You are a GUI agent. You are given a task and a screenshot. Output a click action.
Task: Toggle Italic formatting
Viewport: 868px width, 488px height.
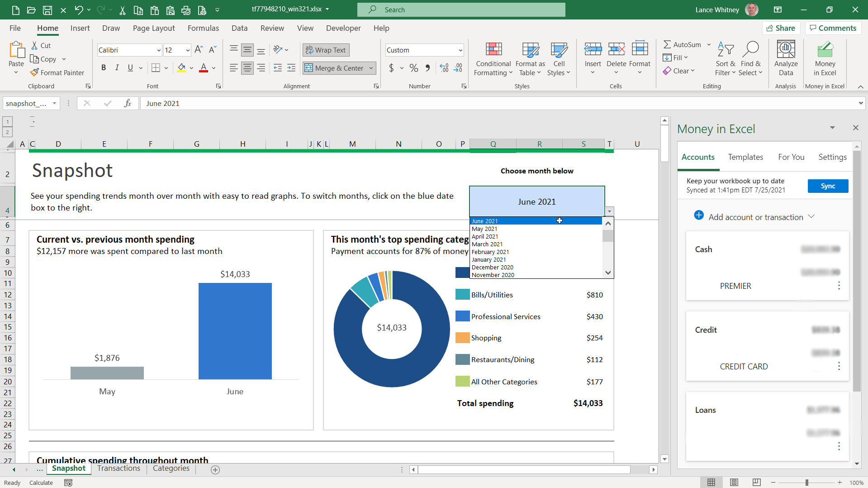coord(117,68)
